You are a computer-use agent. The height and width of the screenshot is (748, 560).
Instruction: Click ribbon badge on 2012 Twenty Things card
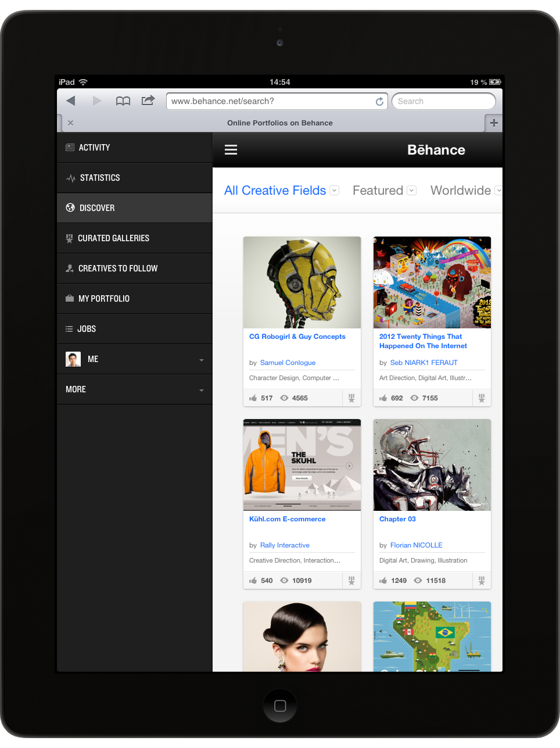coord(482,398)
